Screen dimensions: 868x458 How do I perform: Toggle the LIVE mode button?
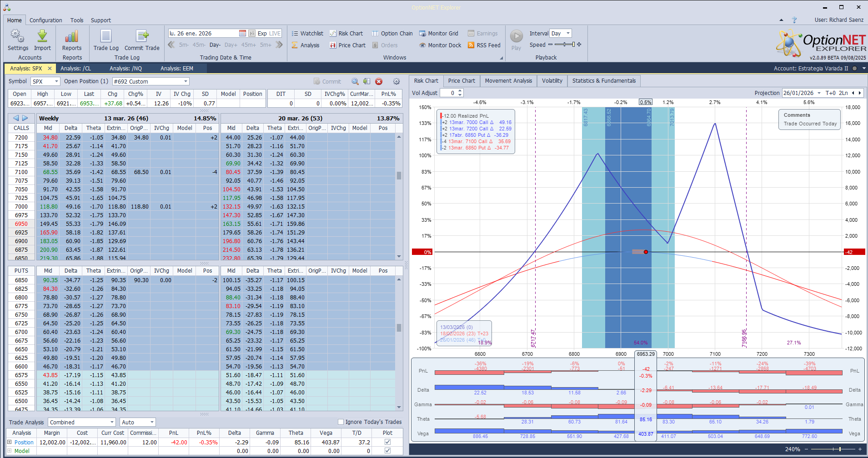click(x=275, y=33)
